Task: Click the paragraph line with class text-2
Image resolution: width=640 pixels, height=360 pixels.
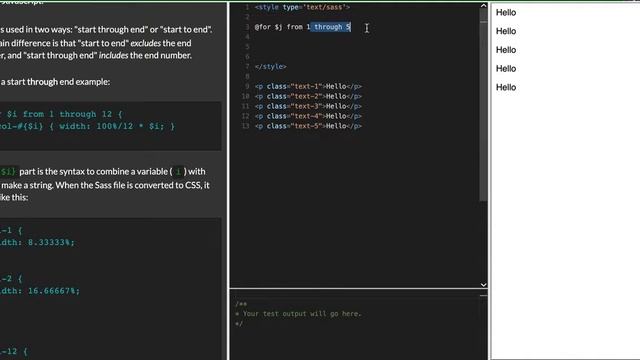Action: click(308, 96)
